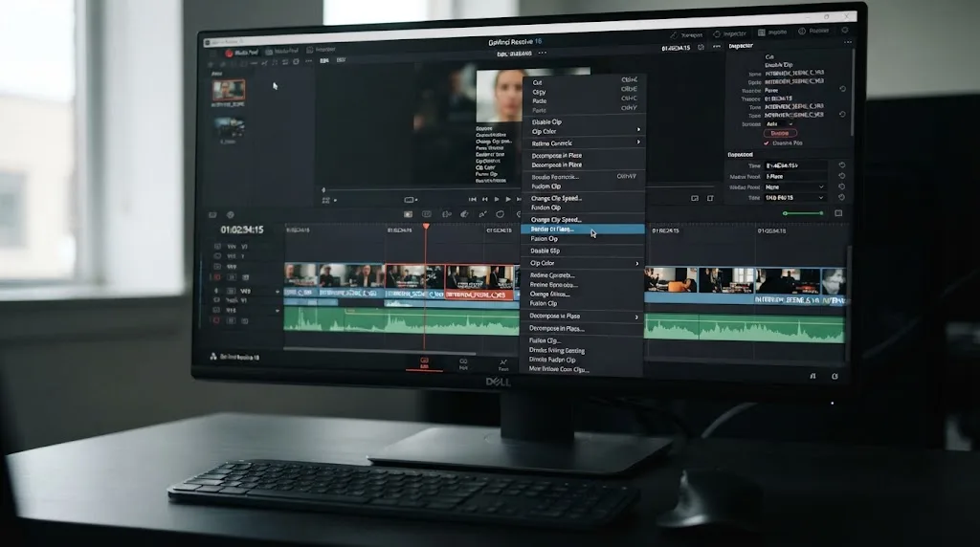The height and width of the screenshot is (547, 980).
Task: Expand the Decompose in Place submenu arrow
Action: [636, 317]
